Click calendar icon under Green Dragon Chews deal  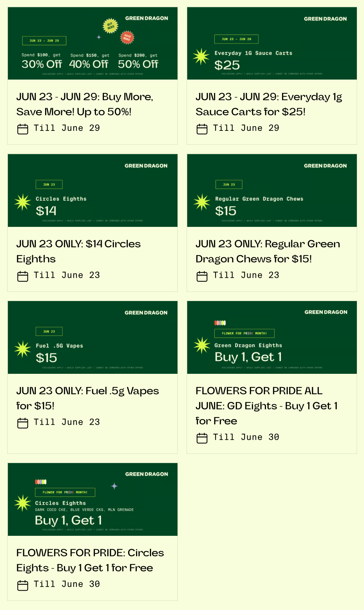coord(202,276)
